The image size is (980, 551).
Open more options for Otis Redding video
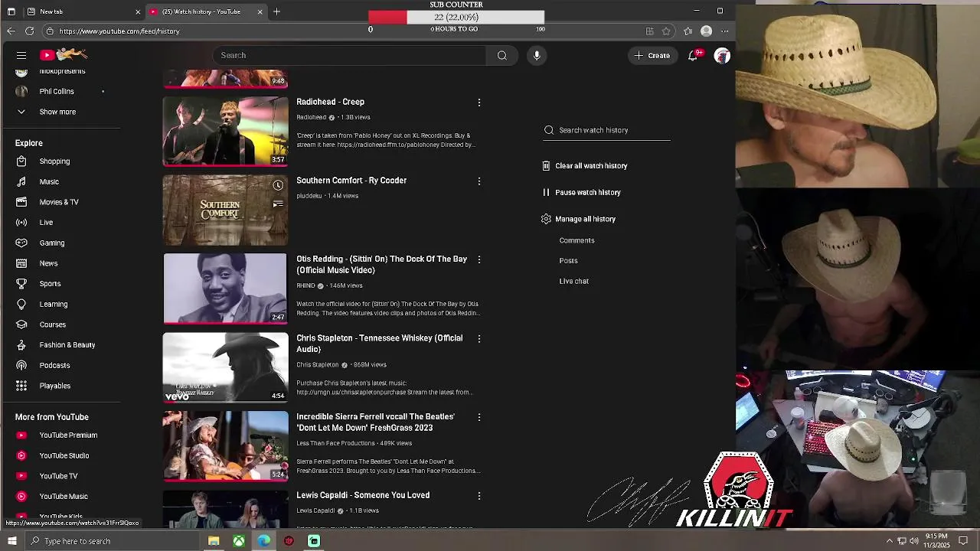coord(479,260)
